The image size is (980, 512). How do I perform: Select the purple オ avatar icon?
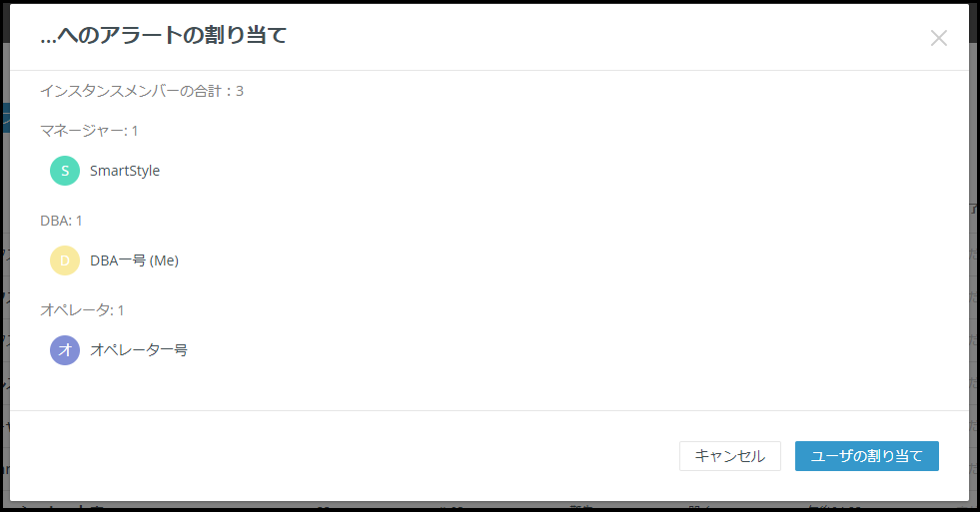pyautogui.click(x=65, y=350)
